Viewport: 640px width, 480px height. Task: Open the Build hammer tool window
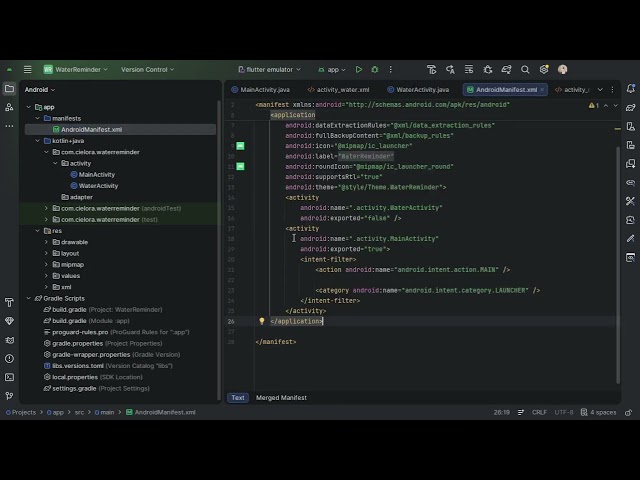9,302
